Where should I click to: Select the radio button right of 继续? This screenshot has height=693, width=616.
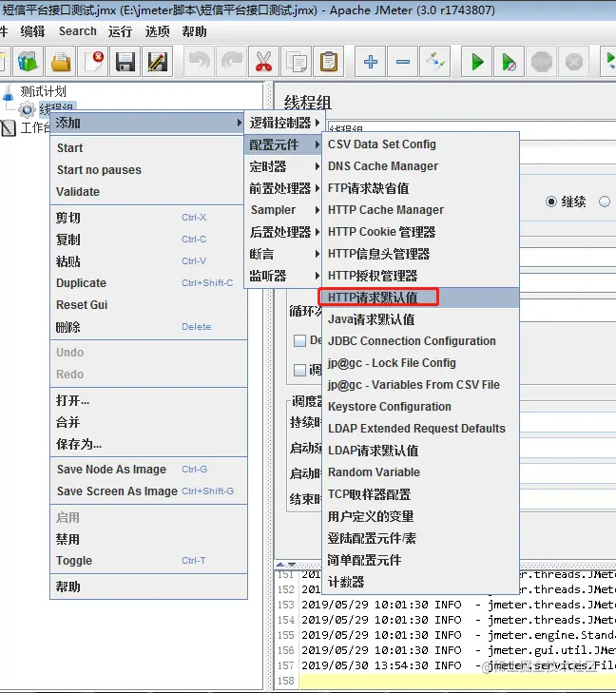(x=605, y=202)
